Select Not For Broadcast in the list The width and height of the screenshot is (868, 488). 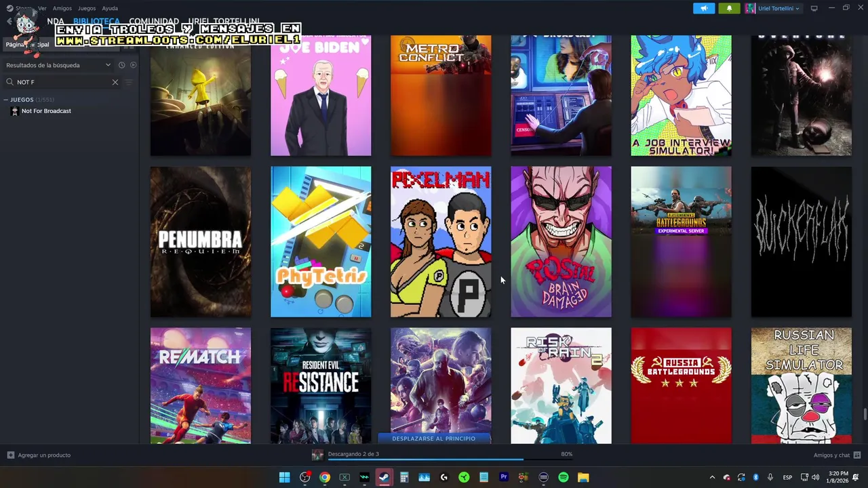(x=46, y=111)
